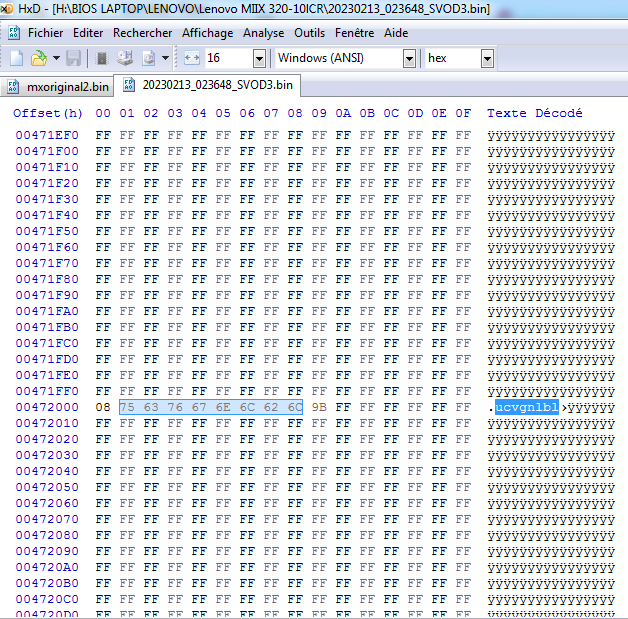Image resolution: width=628 pixels, height=619 pixels.
Task: Open the Affichage menu
Action: tap(207, 33)
